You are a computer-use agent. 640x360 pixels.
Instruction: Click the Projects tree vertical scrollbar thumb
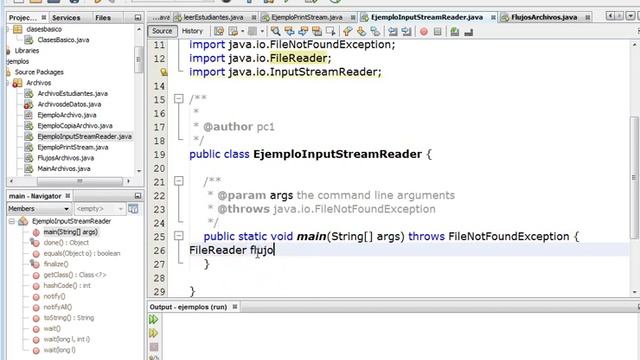[x=138, y=60]
